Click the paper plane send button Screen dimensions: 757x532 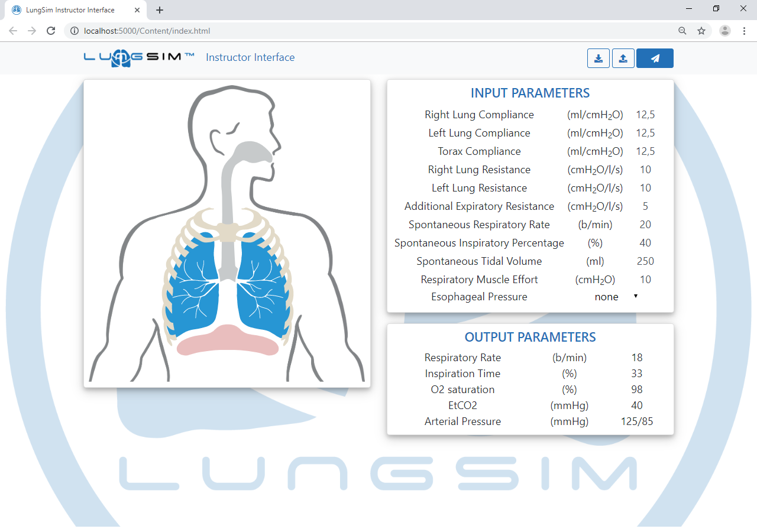pos(655,58)
